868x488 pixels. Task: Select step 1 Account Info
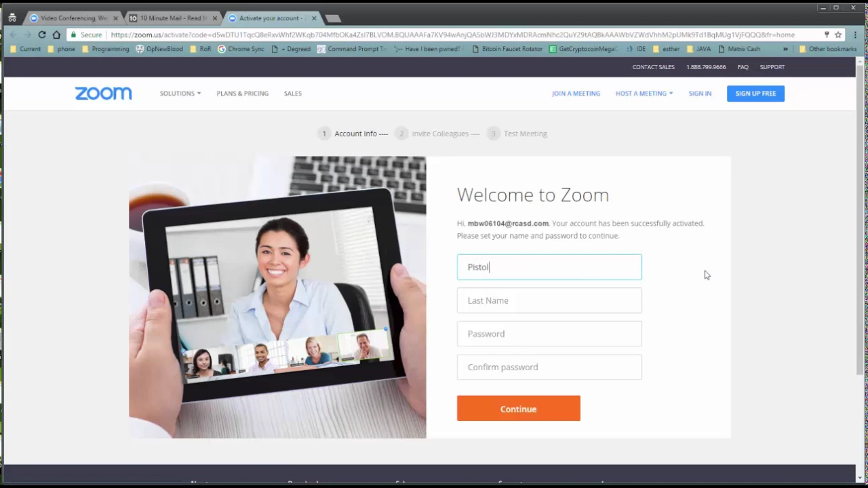(x=353, y=134)
